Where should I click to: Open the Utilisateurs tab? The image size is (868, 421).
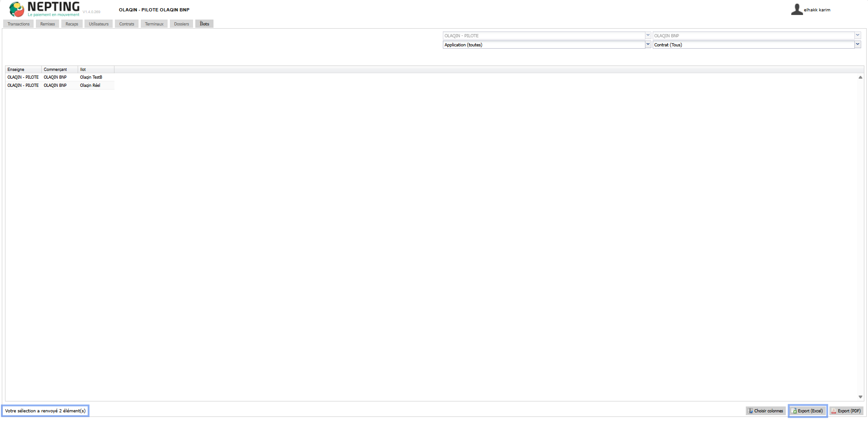tap(99, 24)
